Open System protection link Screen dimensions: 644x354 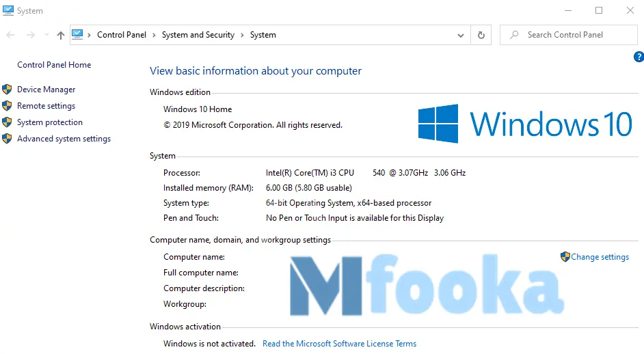click(x=50, y=122)
